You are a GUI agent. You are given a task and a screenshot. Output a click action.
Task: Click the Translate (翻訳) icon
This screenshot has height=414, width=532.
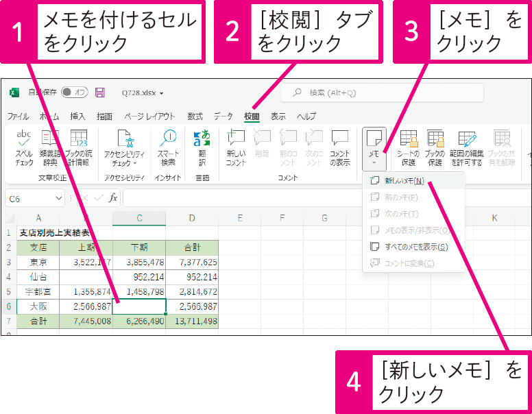pos(202,147)
